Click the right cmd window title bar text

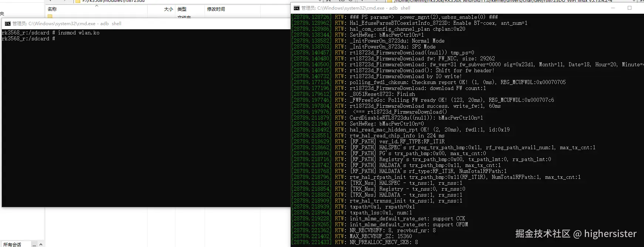pyautogui.click(x=355, y=8)
